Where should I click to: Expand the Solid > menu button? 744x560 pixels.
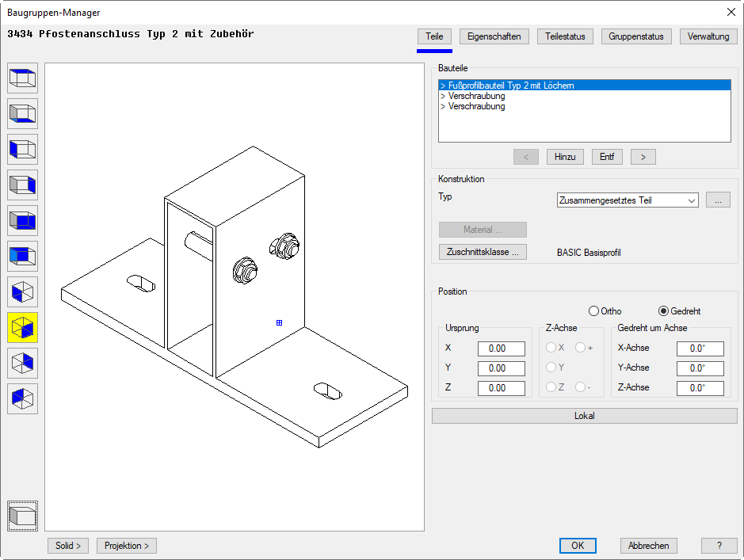pyautogui.click(x=67, y=546)
